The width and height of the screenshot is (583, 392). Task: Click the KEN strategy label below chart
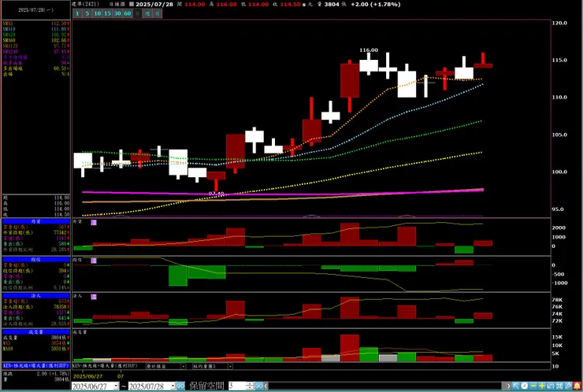coord(105,366)
